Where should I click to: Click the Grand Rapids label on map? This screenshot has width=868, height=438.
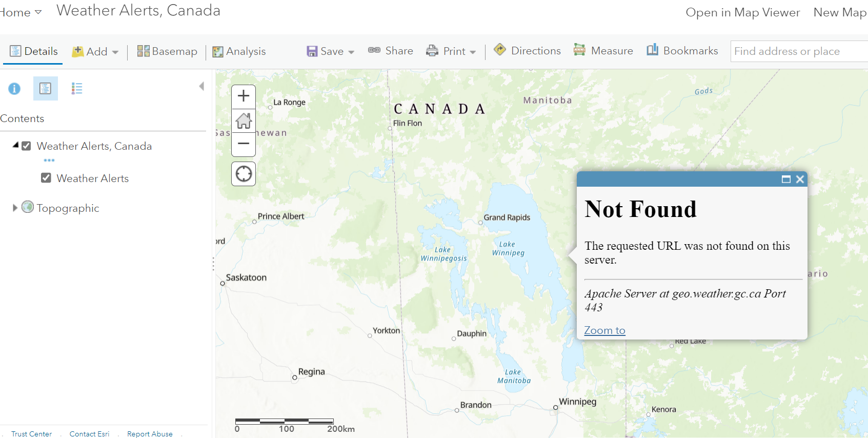pyautogui.click(x=507, y=217)
